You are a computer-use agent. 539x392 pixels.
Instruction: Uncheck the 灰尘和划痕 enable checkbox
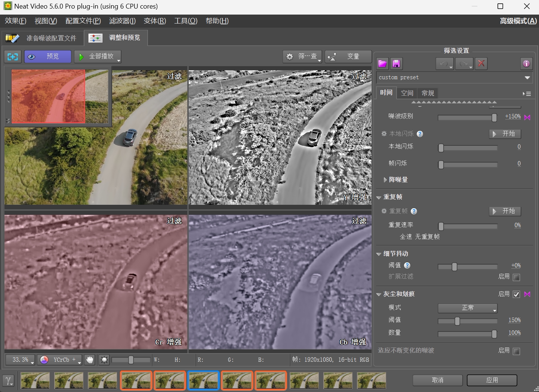pyautogui.click(x=517, y=294)
